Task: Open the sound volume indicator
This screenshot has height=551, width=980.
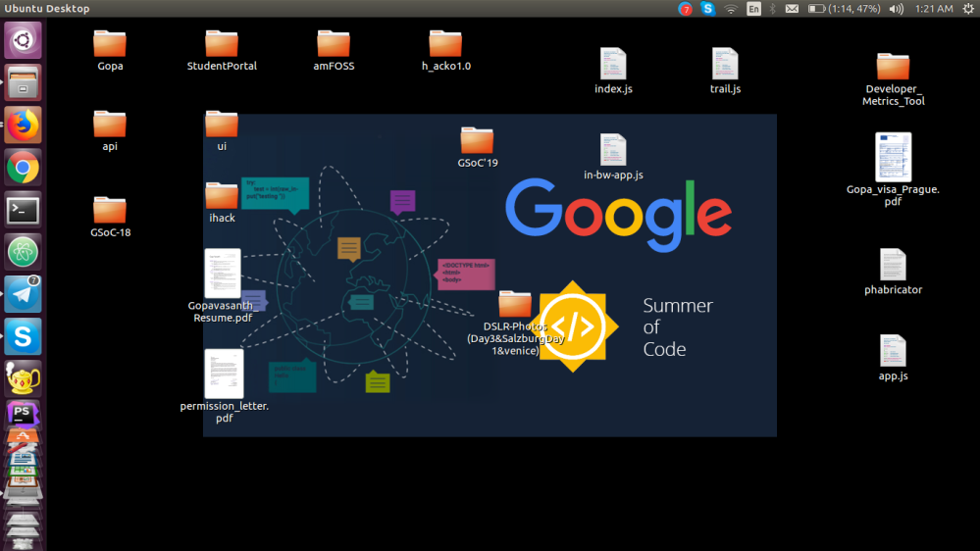Action: [x=897, y=9]
